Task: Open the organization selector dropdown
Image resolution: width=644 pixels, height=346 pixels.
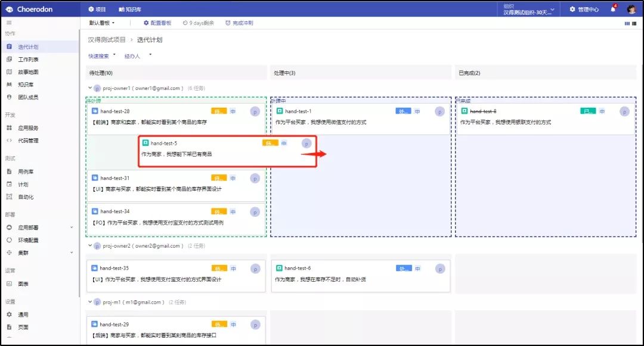Action: pos(528,10)
